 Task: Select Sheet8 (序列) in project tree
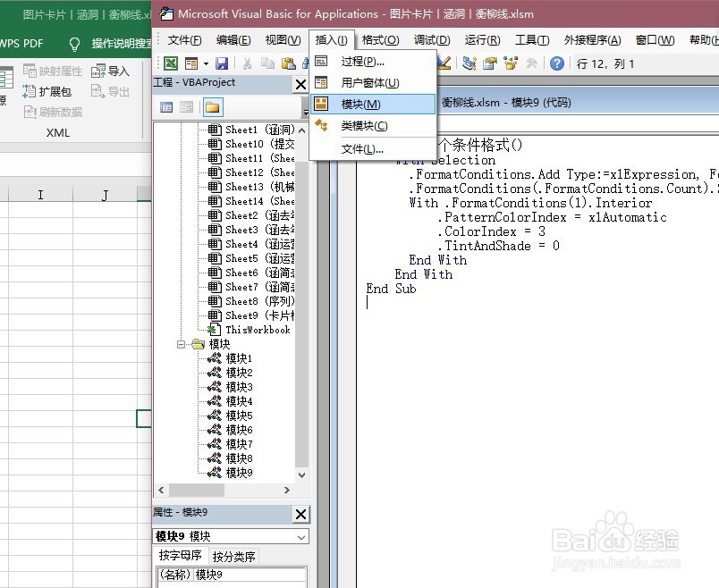pos(251,301)
